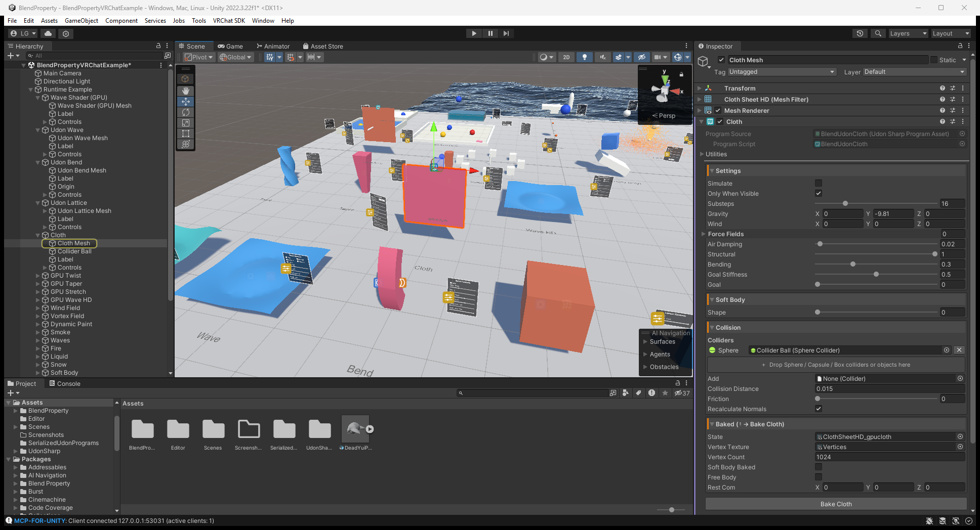
Task: Toggle the Static checkbox
Action: [x=934, y=60]
